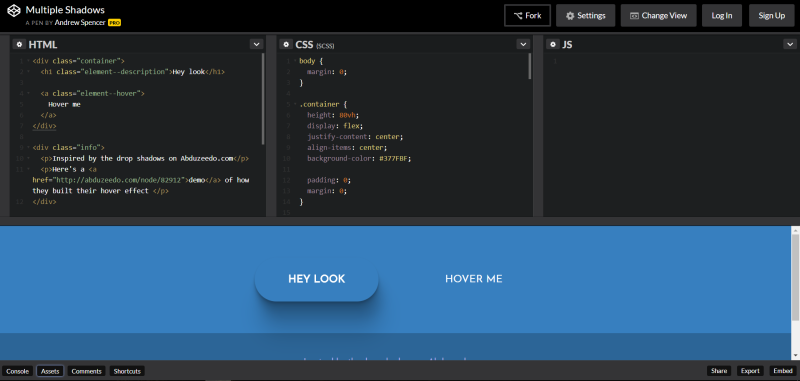This screenshot has height=381, width=800.
Task: Toggle the Comments panel
Action: [x=87, y=371]
